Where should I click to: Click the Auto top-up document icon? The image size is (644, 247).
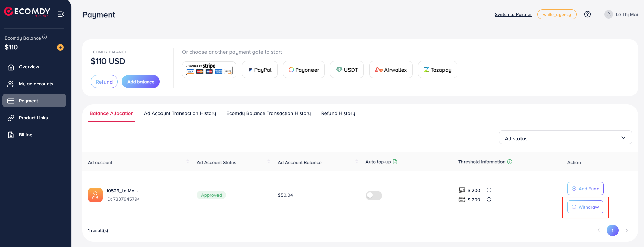point(395,162)
